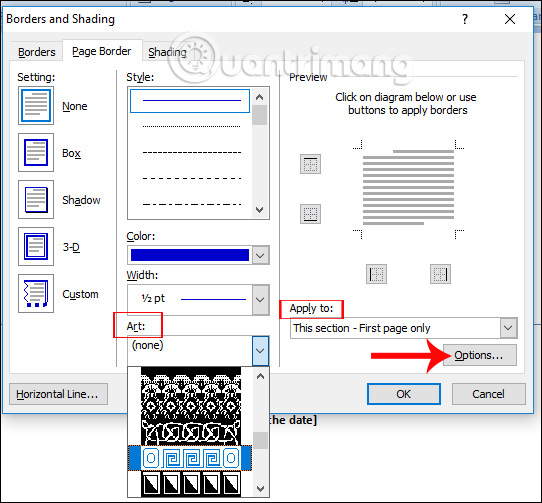Open the Options button
Viewport: 542px width, 503px height.
pos(480,355)
